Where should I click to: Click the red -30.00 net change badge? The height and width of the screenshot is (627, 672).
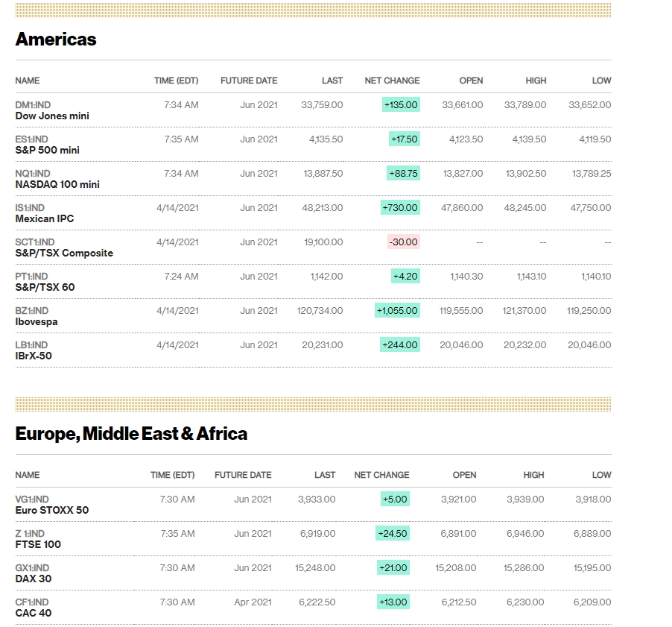click(403, 242)
